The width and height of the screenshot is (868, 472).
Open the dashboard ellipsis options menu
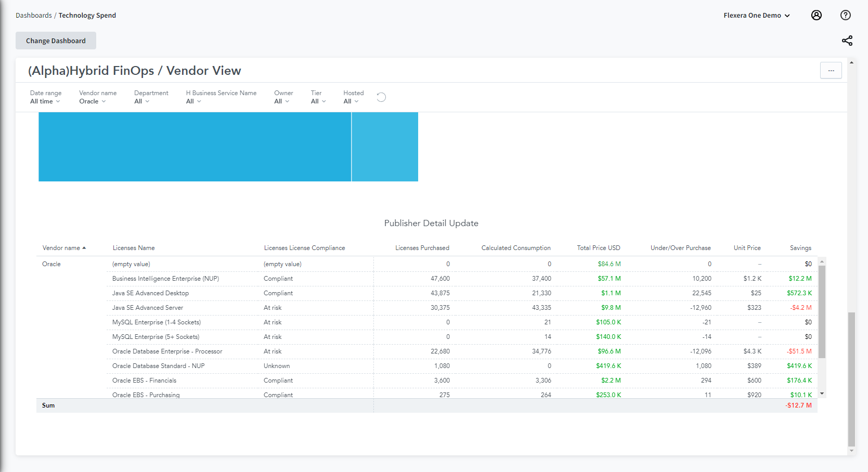(831, 71)
